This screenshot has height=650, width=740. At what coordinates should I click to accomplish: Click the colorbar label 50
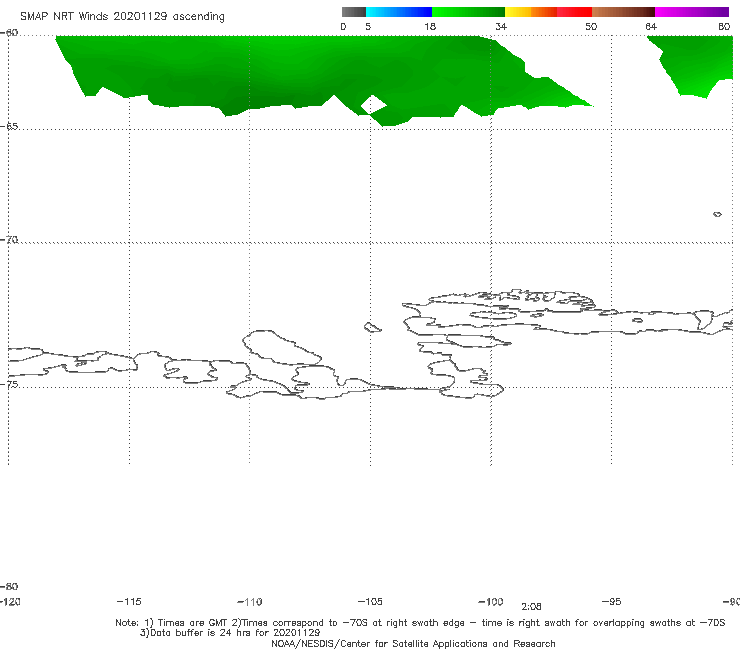click(591, 26)
